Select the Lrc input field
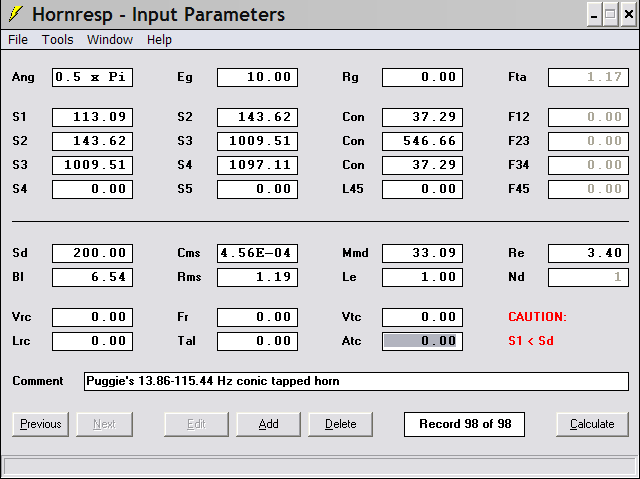640x479 pixels. click(x=92, y=342)
